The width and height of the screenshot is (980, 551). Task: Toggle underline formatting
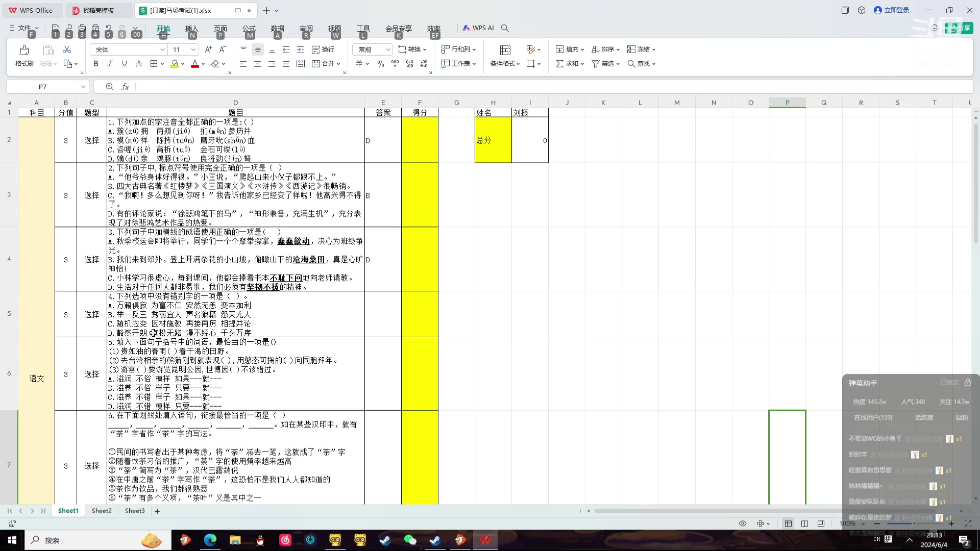click(124, 63)
